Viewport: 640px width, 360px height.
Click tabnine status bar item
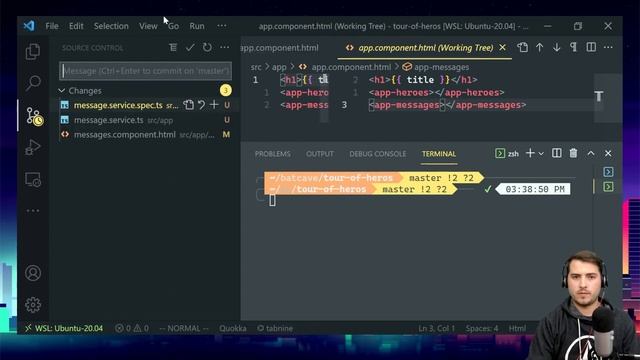click(x=275, y=328)
